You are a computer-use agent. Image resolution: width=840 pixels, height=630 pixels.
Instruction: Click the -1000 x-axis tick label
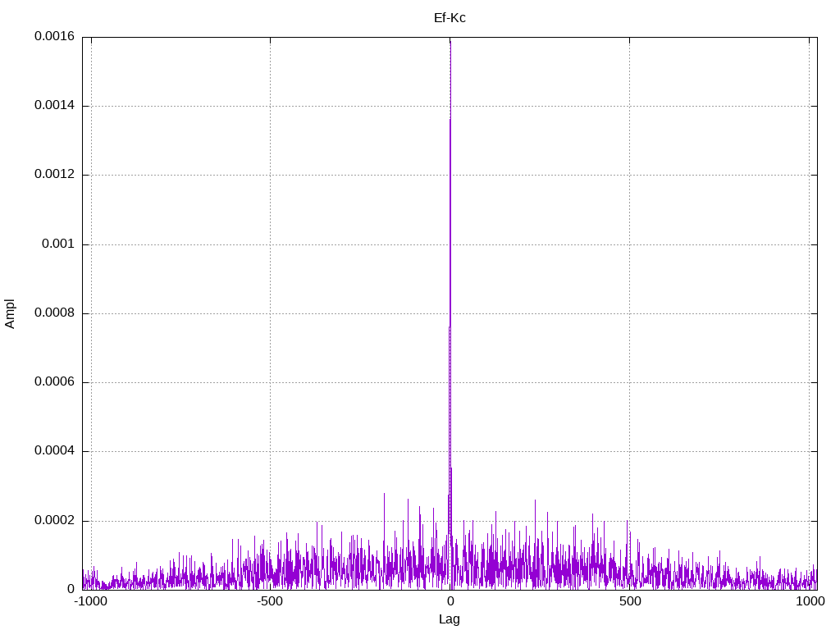pyautogui.click(x=90, y=601)
